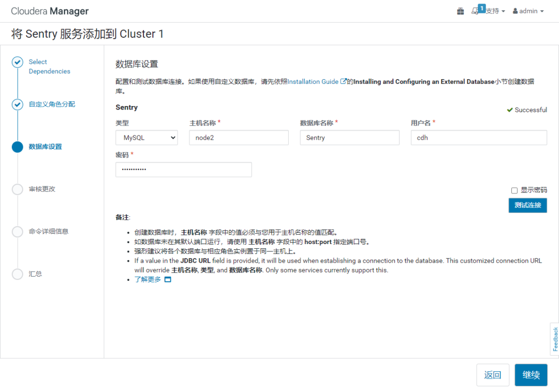Click the page title 将 Sentry 服务添加到 Cluster 1
The height and width of the screenshot is (392, 559).
(87, 34)
